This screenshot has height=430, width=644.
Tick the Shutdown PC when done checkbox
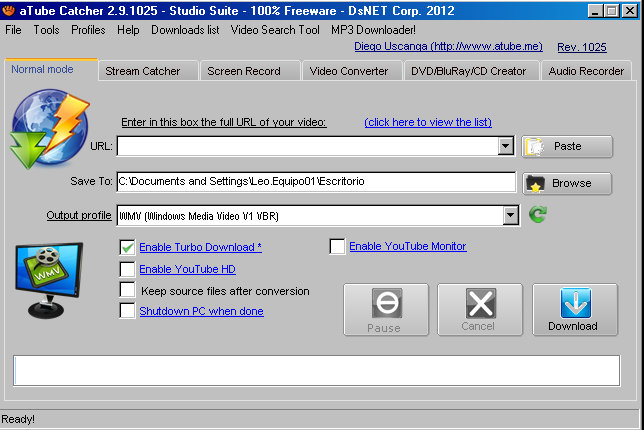pos(127,311)
